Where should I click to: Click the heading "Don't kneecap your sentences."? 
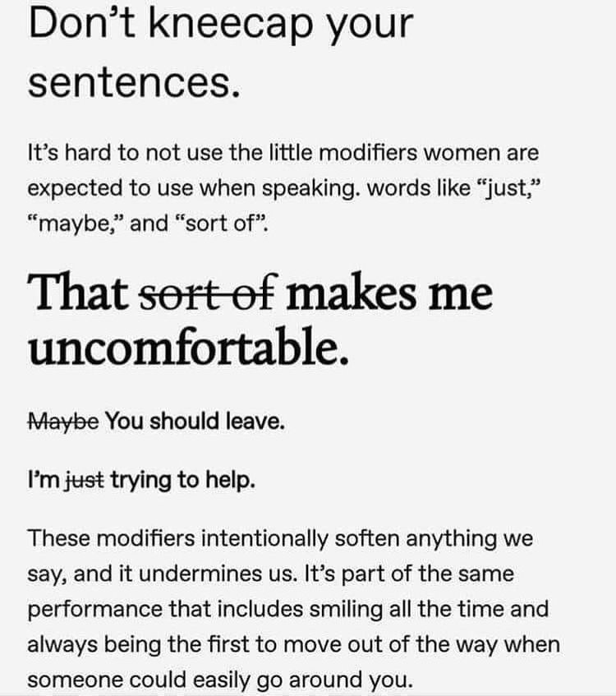point(221,53)
